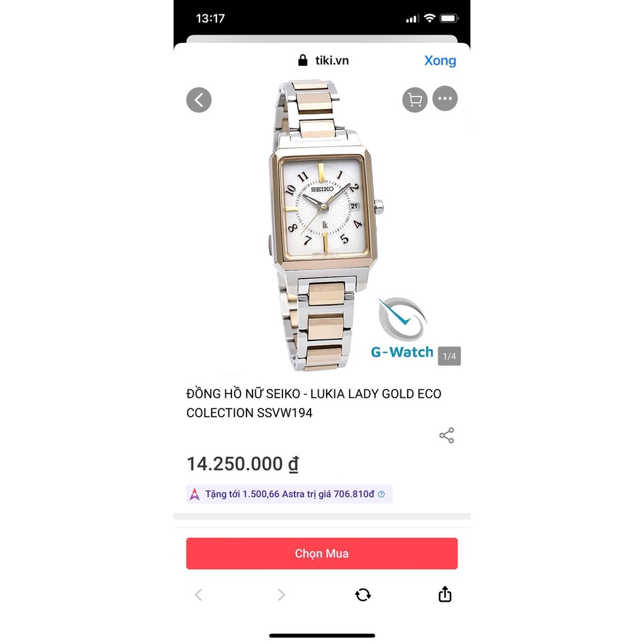Tap the Astra reward promotion banner

tap(289, 494)
